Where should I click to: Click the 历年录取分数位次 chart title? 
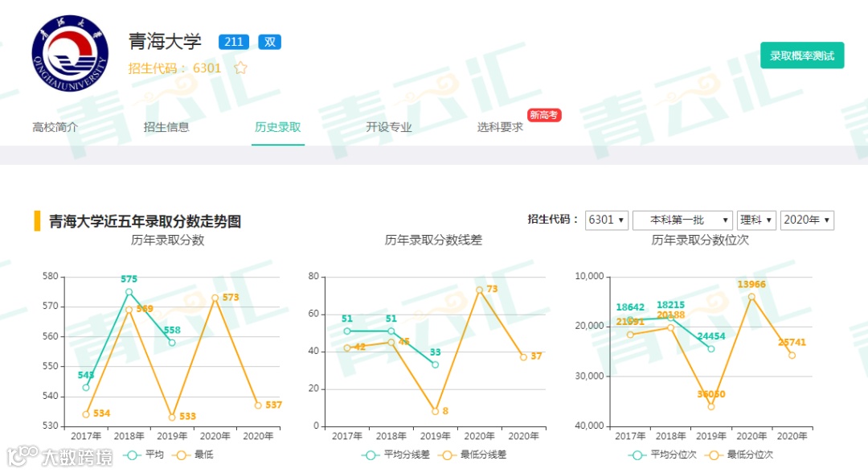pos(700,240)
